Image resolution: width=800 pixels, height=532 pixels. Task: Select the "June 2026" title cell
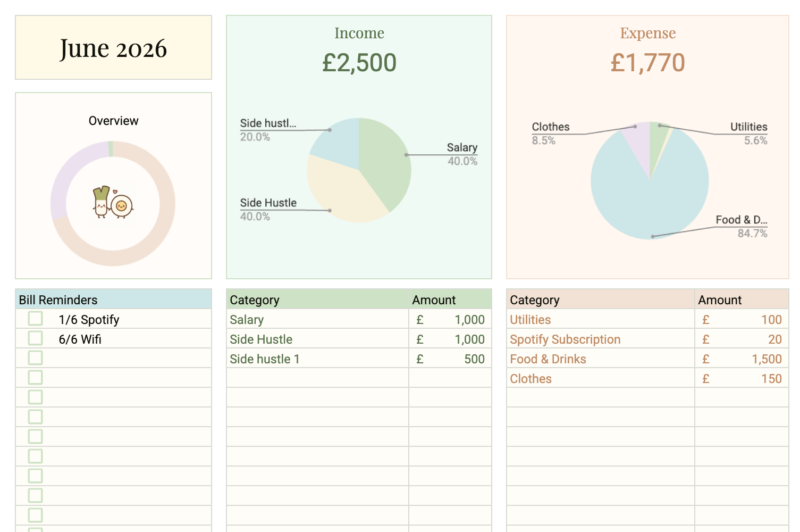tap(113, 48)
